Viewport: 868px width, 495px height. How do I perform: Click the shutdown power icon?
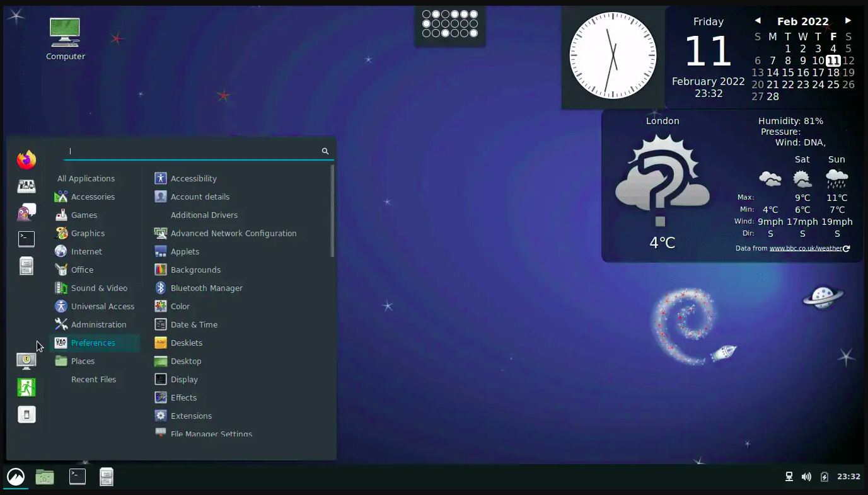pos(26,414)
